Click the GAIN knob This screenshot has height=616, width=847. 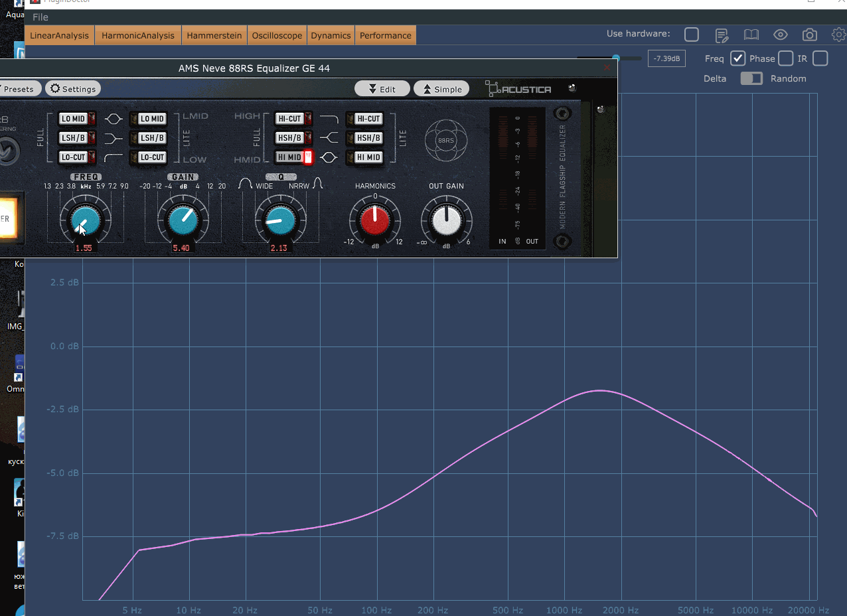(182, 221)
